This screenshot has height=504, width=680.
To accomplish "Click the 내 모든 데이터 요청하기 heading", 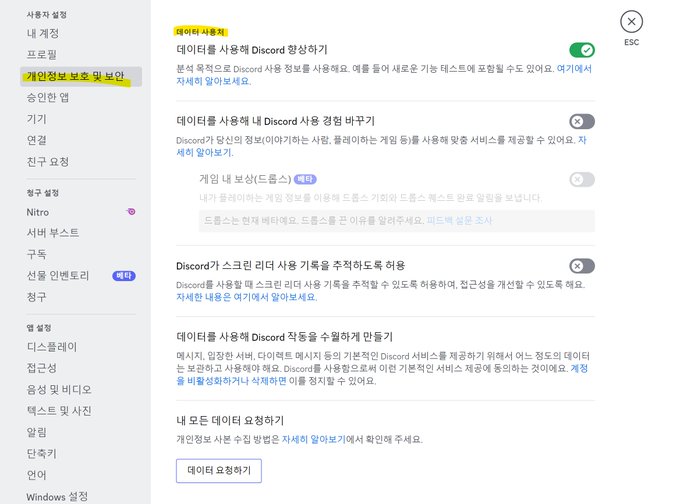I will [230, 420].
